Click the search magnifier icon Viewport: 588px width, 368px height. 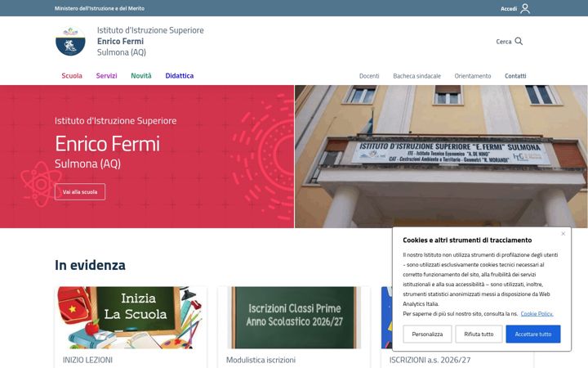coord(519,42)
